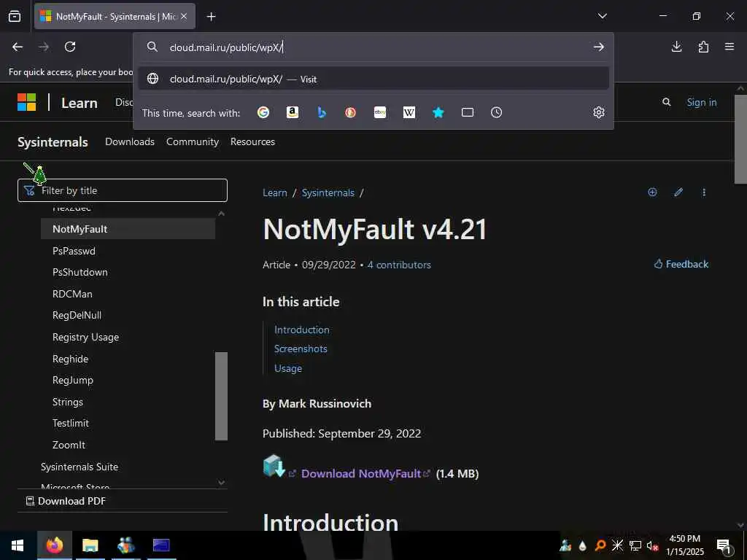The image size is (747, 560).
Task: Open the article more actions menu
Action: click(x=704, y=192)
